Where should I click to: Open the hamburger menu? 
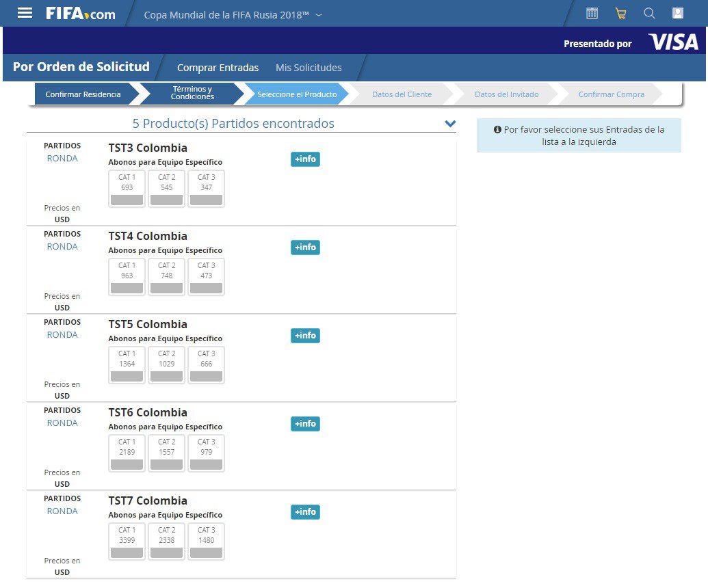pos(25,13)
